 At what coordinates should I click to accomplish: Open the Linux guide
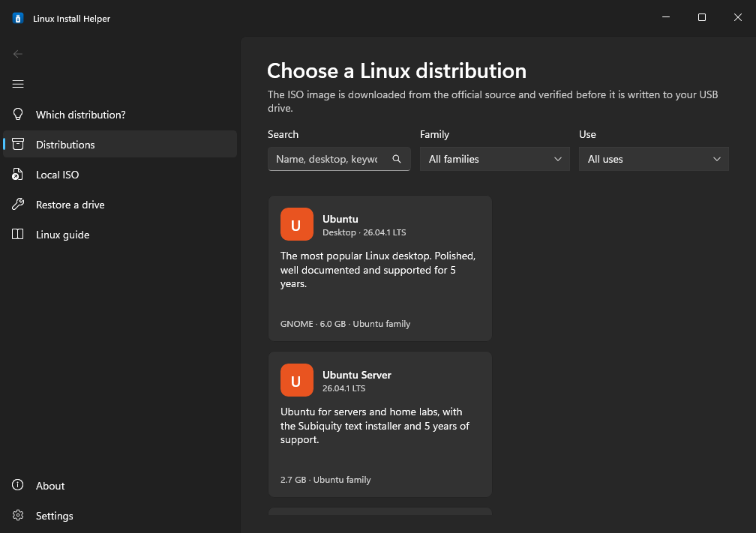pos(120,234)
